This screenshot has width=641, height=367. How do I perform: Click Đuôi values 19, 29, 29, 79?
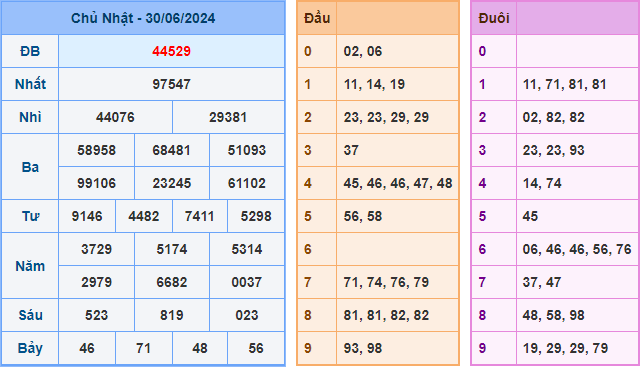565,348
